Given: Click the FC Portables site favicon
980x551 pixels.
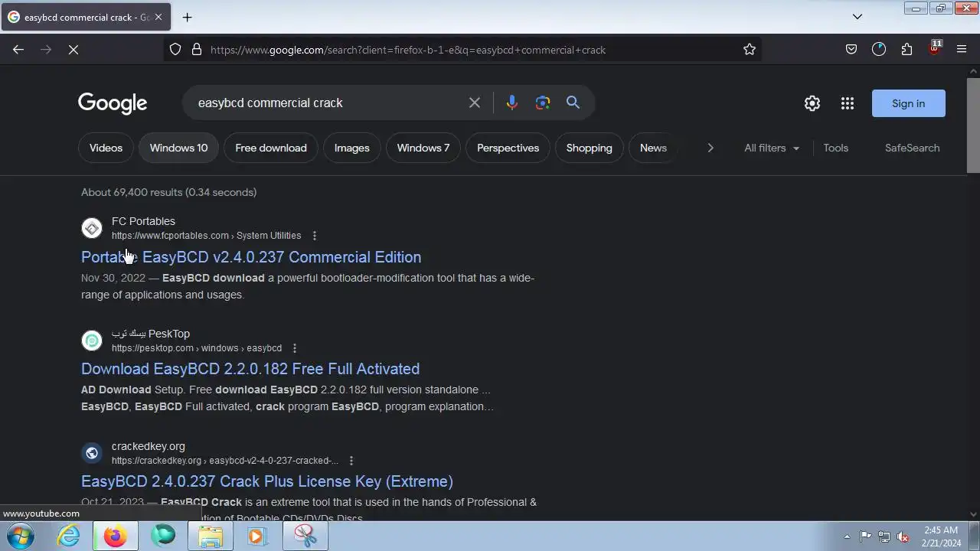Looking at the screenshot, I should click(x=92, y=228).
